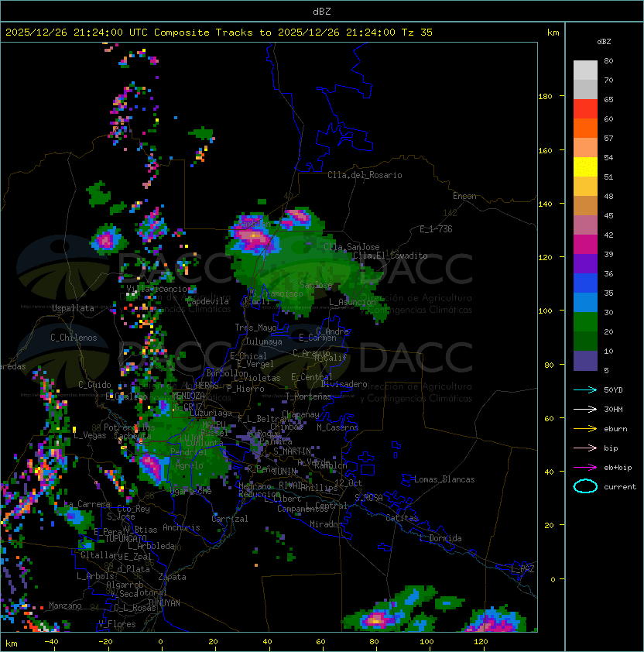Click the 'Catitas' map label

(402, 518)
